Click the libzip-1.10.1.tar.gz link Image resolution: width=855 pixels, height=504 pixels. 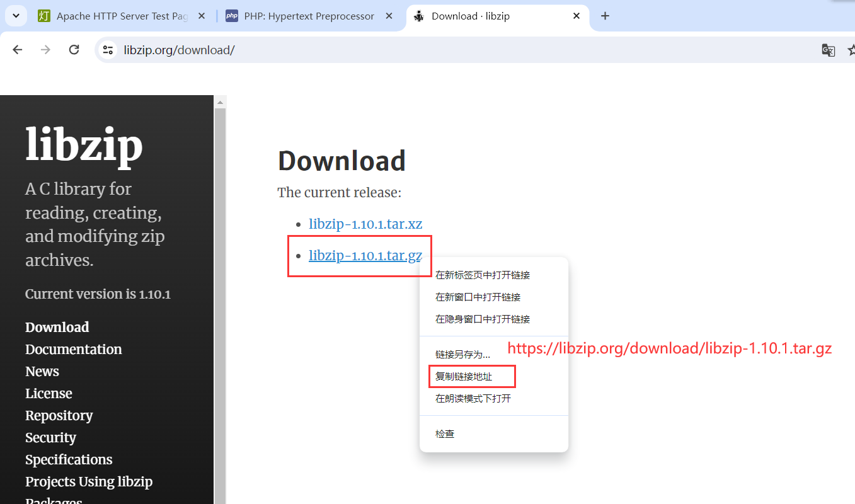365,255
